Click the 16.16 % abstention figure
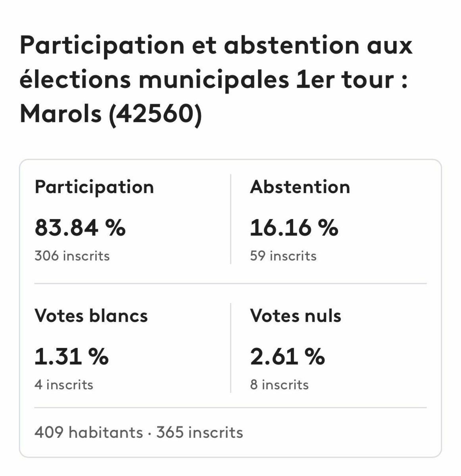Screen dimensions: 461x476 click(294, 228)
